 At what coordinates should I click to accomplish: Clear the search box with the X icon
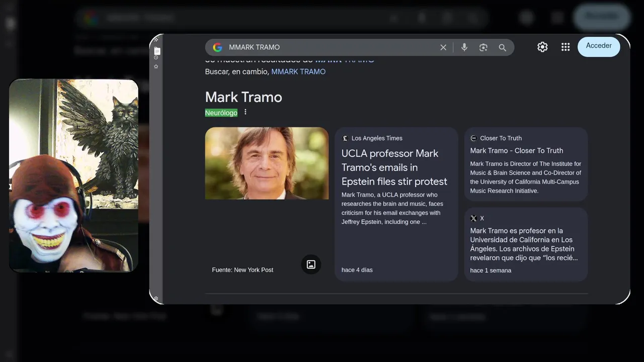click(443, 47)
